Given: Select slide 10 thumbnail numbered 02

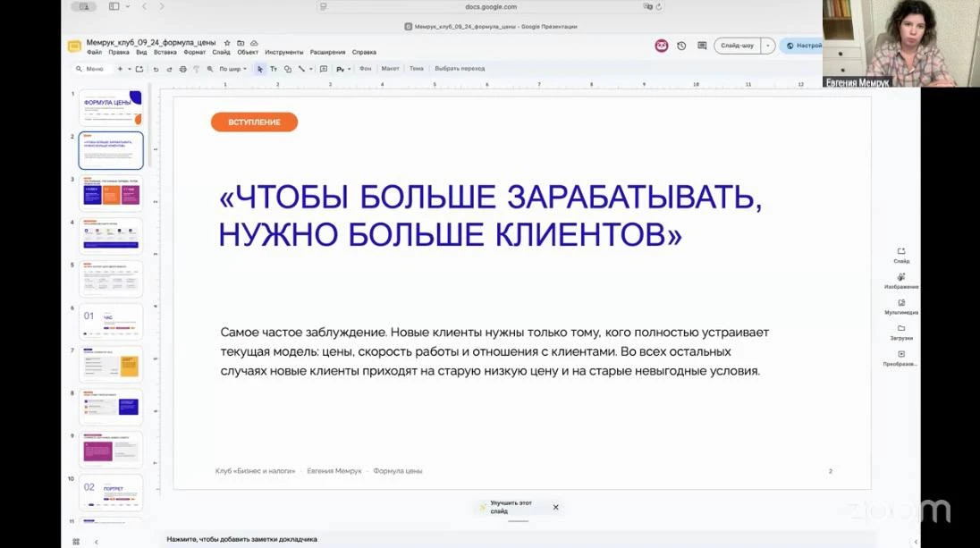Looking at the screenshot, I should point(111,493).
